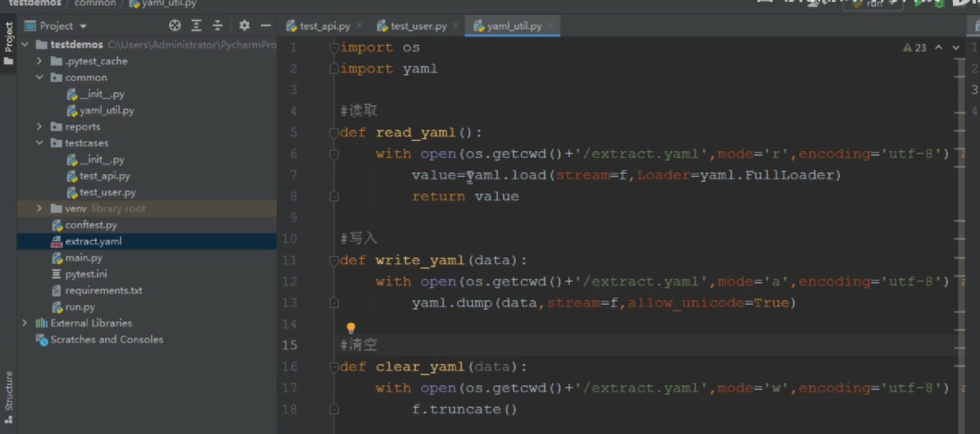The width and height of the screenshot is (980, 434).
Task: Close the test_api.py tab
Action: coord(359,25)
